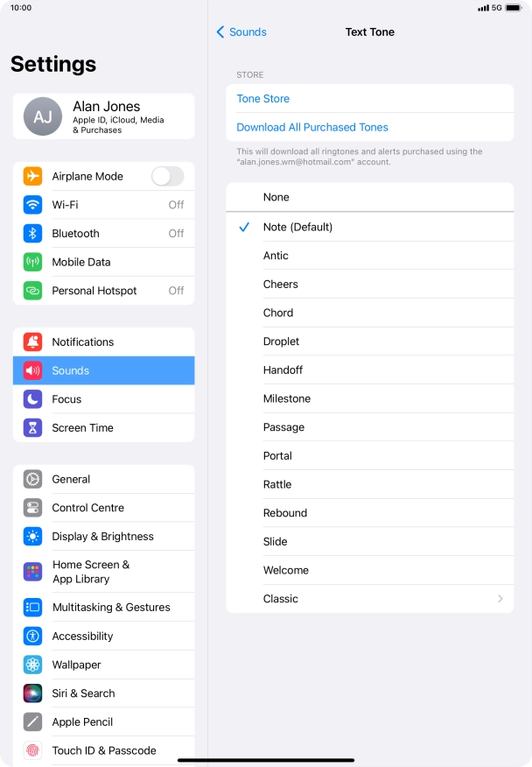Select the Chord text tone
Screen dimensions: 532x767
[369, 313]
